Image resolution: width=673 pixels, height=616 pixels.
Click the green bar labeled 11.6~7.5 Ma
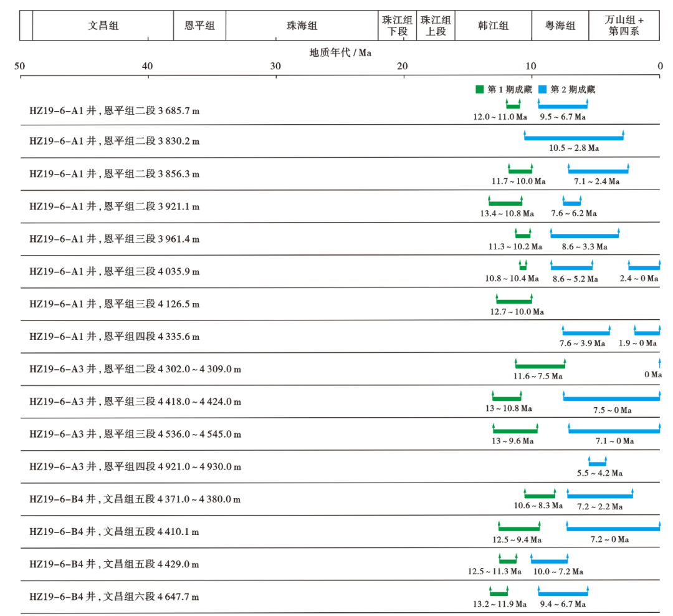(540, 364)
